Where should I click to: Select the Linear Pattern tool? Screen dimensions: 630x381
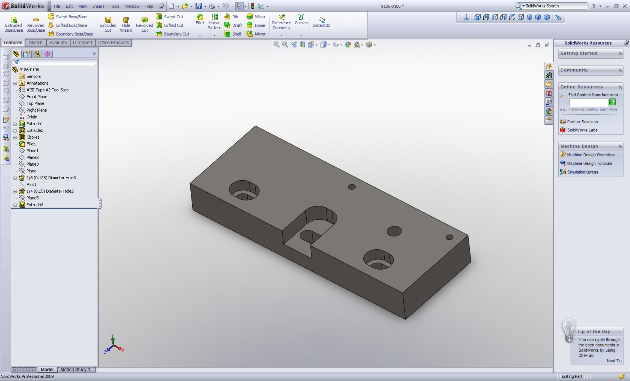(215, 21)
